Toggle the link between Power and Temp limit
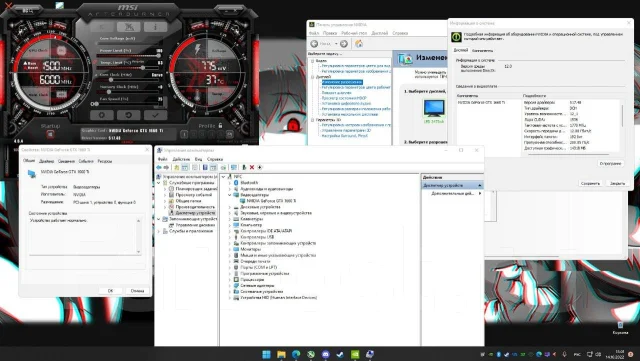This screenshot has height=361, width=640. pyautogui.click(x=96, y=62)
